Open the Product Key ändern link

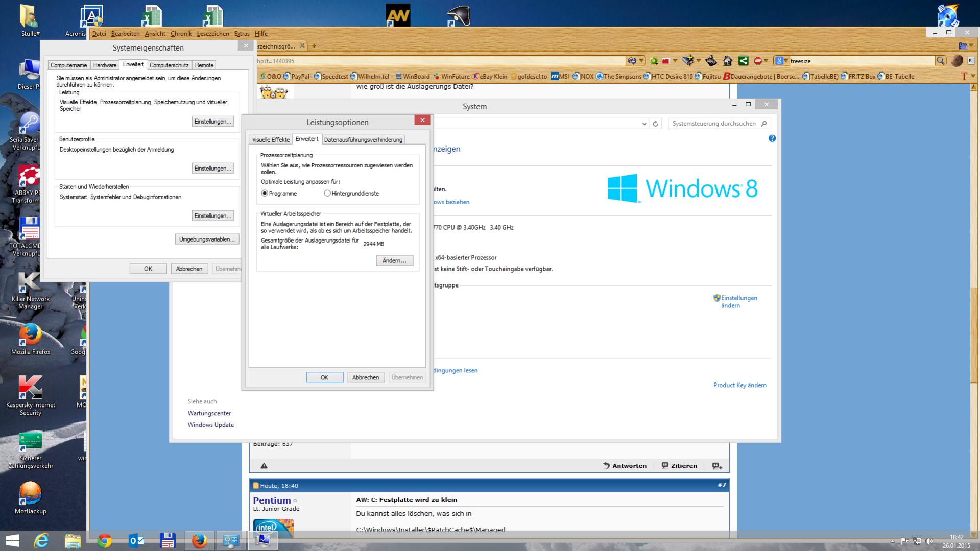739,385
